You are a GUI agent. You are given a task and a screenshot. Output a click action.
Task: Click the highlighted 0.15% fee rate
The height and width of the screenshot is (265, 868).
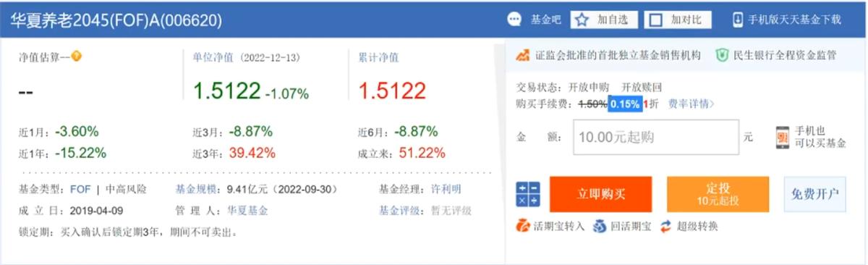625,104
